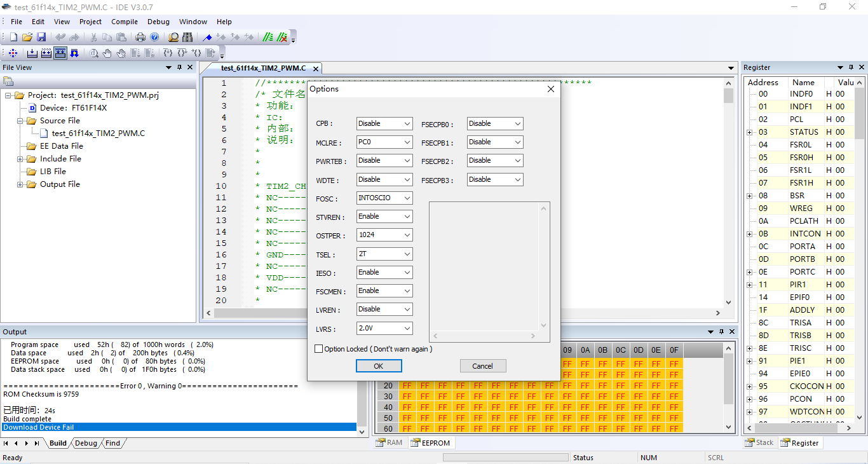Click the red-blue dotted options icon

point(13,53)
